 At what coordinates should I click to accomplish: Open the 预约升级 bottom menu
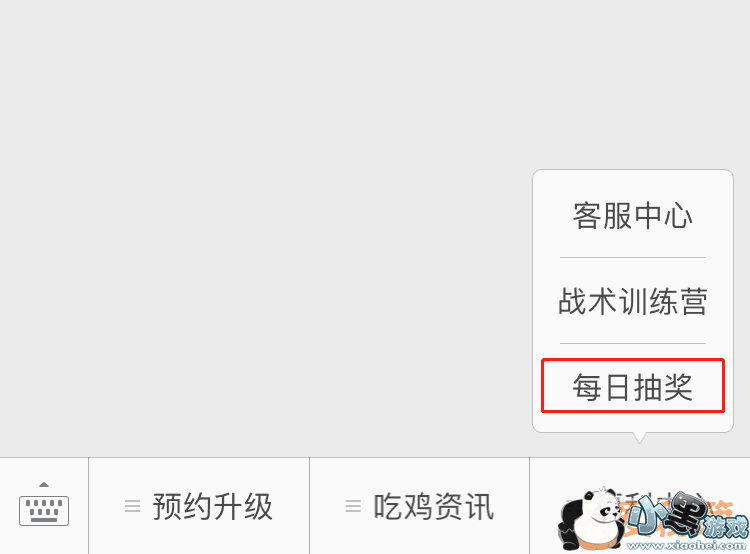click(x=199, y=506)
